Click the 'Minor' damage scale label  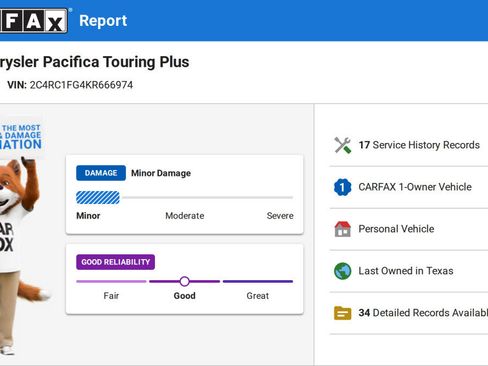click(x=88, y=216)
